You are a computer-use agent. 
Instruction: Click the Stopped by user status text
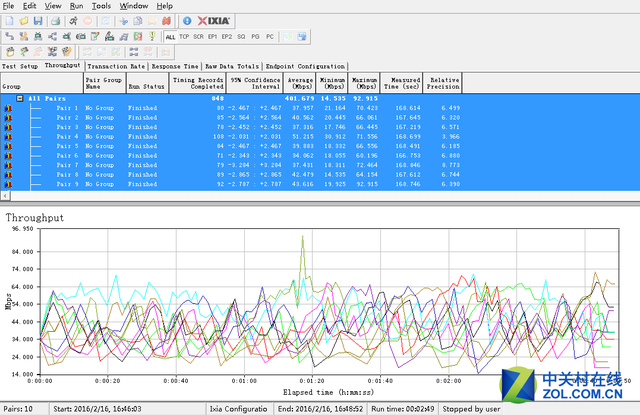click(x=471, y=409)
